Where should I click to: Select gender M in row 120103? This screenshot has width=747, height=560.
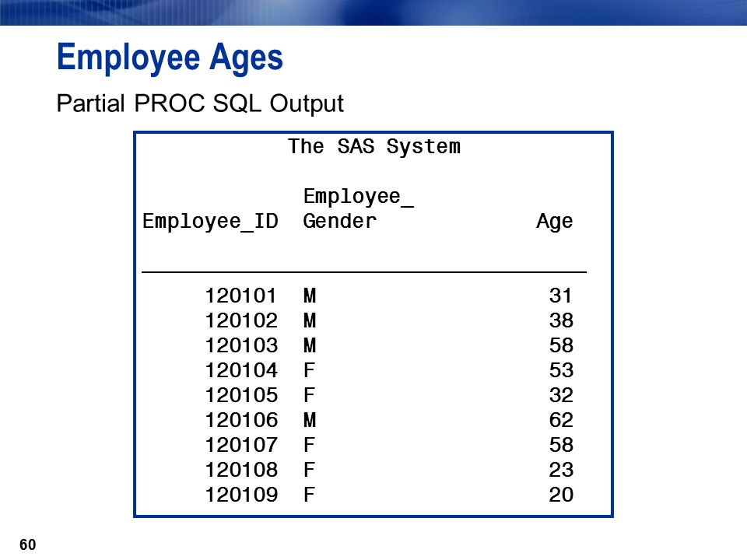click(x=310, y=345)
